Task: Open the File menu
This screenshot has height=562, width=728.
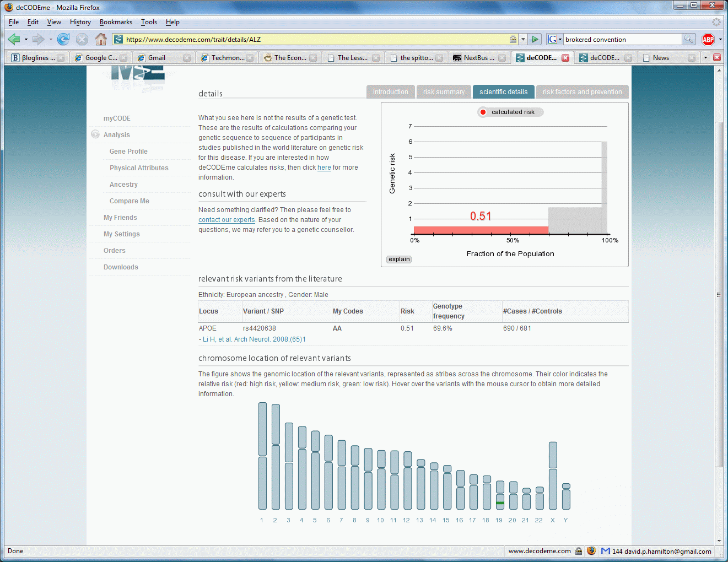Action: click(x=14, y=22)
